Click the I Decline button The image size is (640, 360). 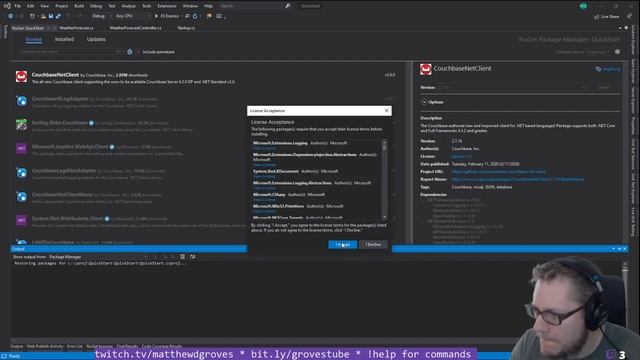[x=373, y=244]
